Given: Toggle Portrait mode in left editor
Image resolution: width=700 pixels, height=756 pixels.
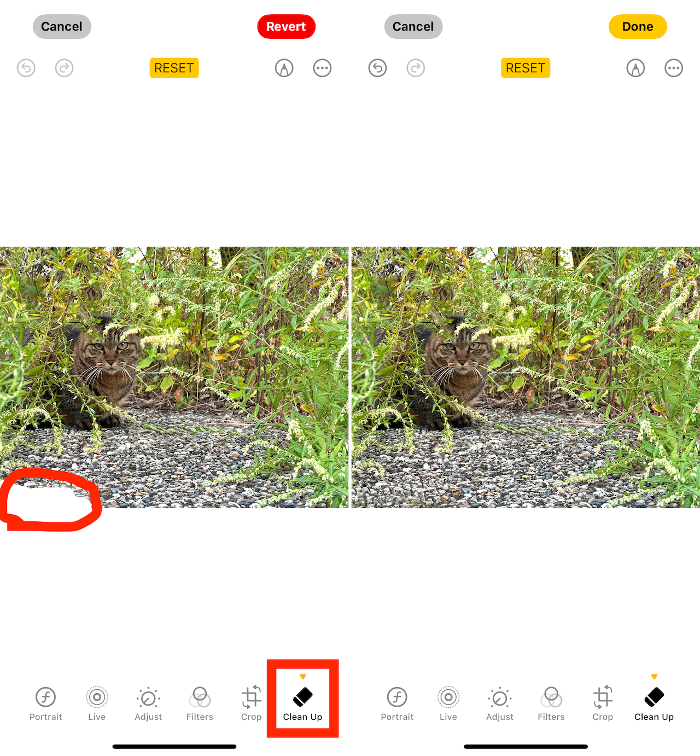Looking at the screenshot, I should (46, 703).
